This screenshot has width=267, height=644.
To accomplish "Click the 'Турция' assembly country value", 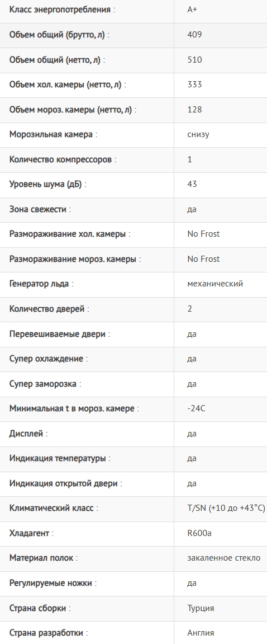I will [x=201, y=608].
